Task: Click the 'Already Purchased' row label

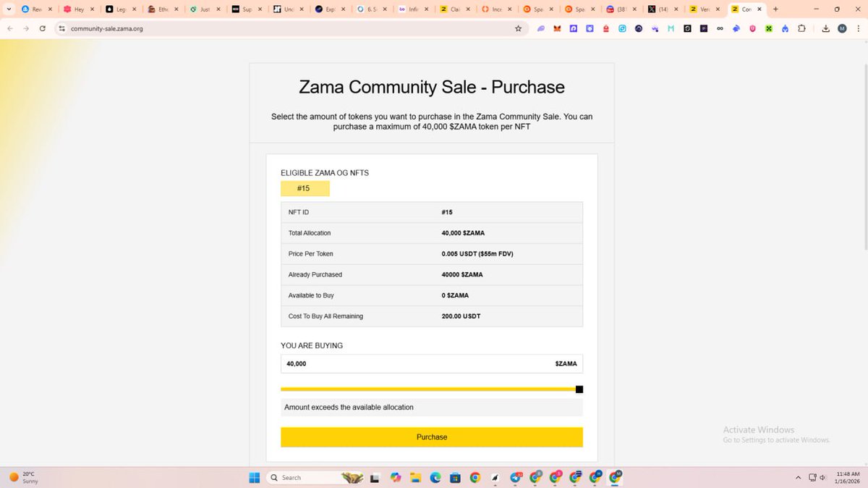Action: [315, 275]
